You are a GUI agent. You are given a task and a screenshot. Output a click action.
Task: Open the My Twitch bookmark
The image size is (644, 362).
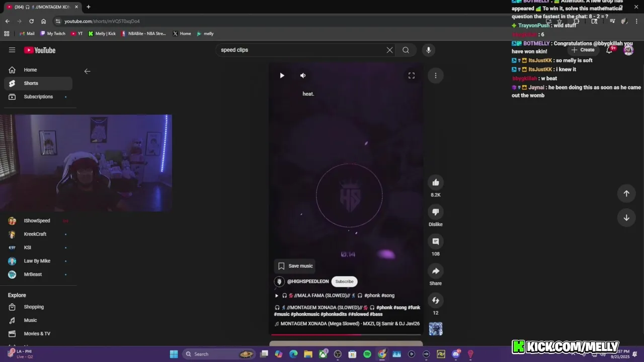pyautogui.click(x=53, y=34)
